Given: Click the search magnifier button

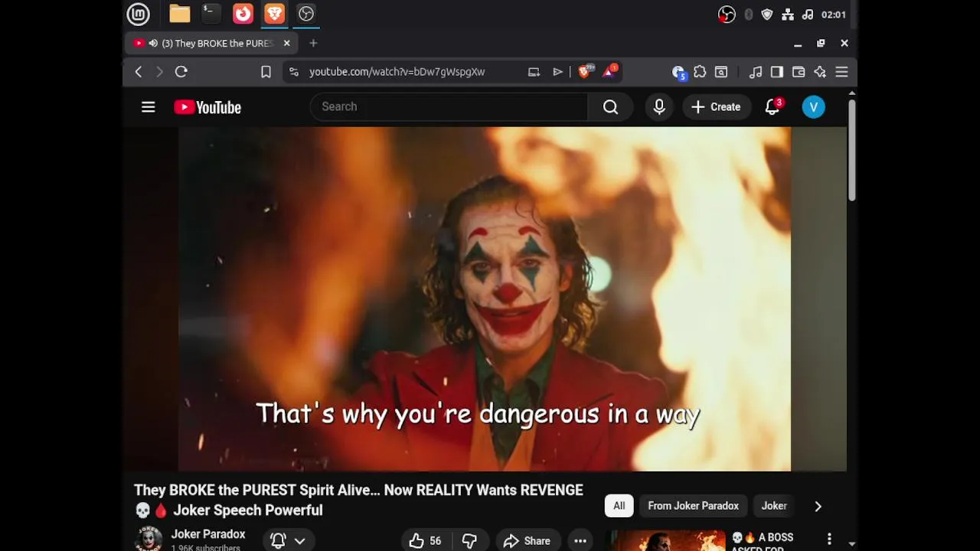Looking at the screenshot, I should 610,106.
